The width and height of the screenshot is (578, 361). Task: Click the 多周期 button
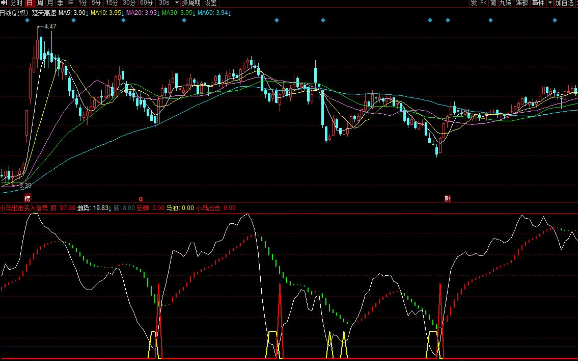191,3
